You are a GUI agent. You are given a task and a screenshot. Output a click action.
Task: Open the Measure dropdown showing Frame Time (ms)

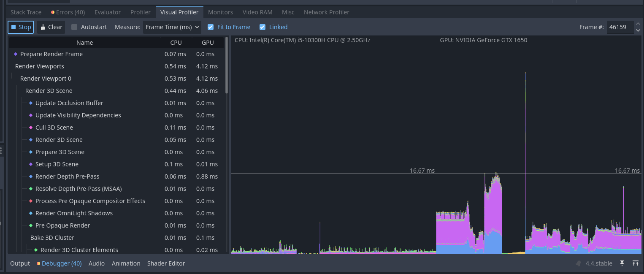point(172,27)
